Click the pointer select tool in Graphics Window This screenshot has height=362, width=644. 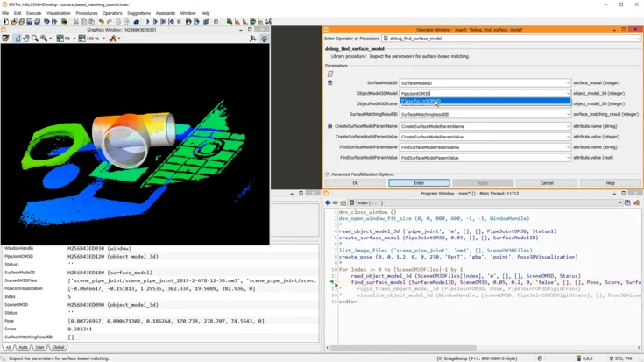pyautogui.click(x=18, y=39)
